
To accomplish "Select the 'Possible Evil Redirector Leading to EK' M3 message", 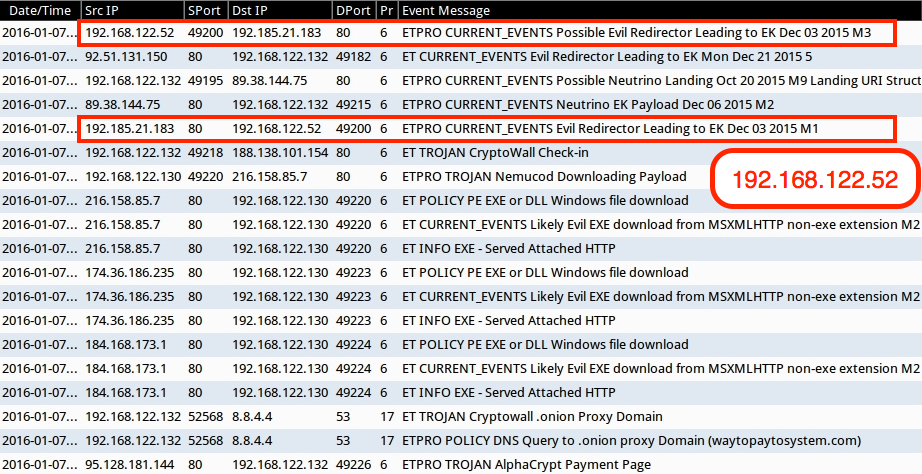I will [637, 33].
